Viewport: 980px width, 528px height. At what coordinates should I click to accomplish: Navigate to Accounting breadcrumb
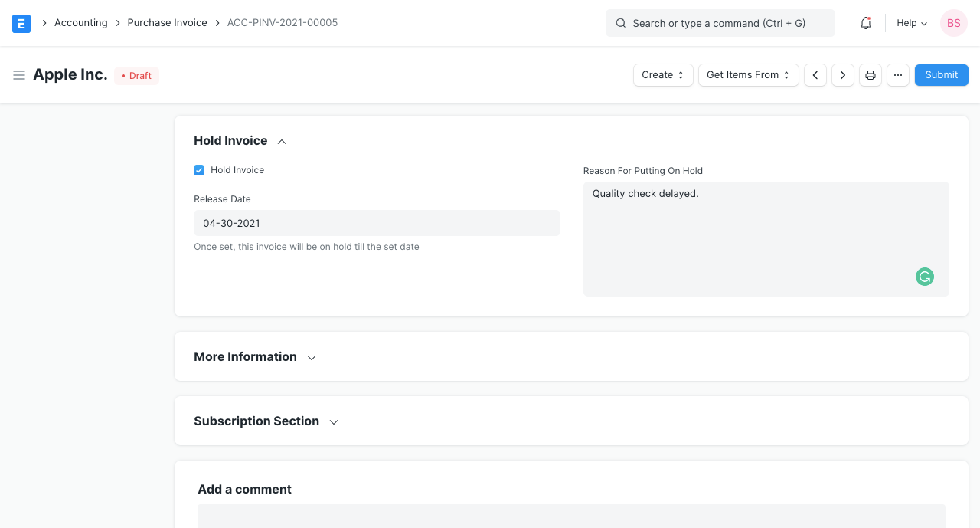click(x=80, y=23)
